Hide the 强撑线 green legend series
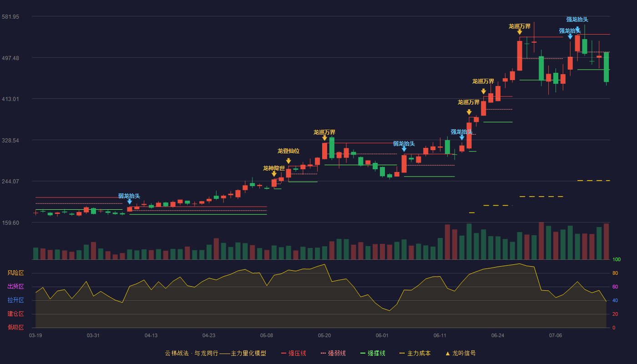The height and width of the screenshot is (364, 637). coord(373,353)
